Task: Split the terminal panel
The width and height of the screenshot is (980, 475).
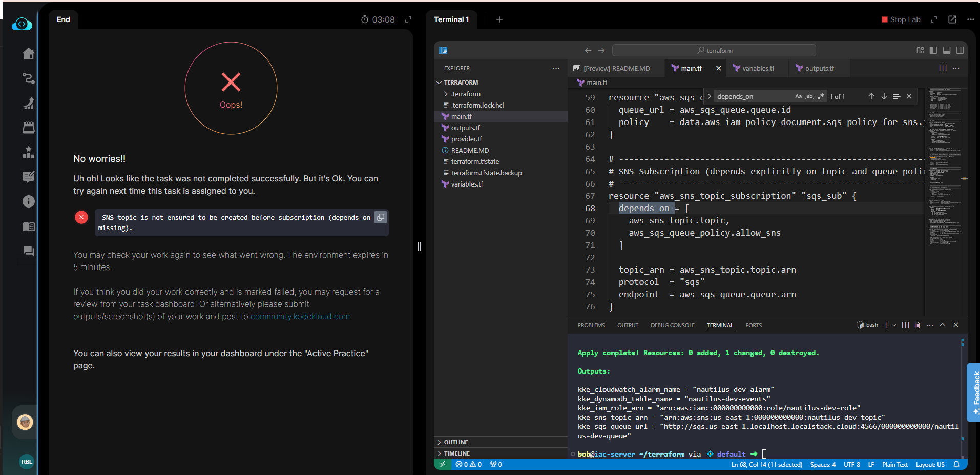Action: [x=905, y=325]
